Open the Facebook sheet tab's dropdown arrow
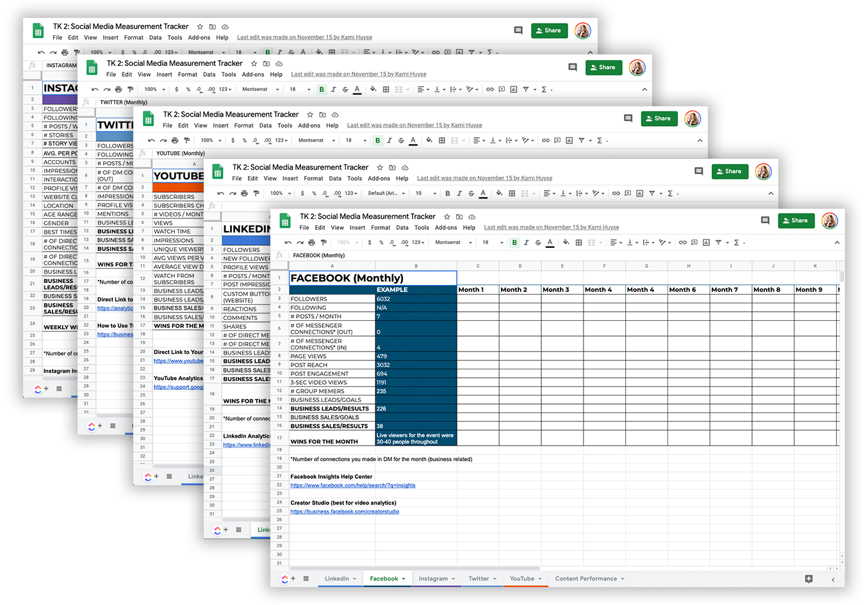Viewport: 868px width, 605px height. coord(404,579)
